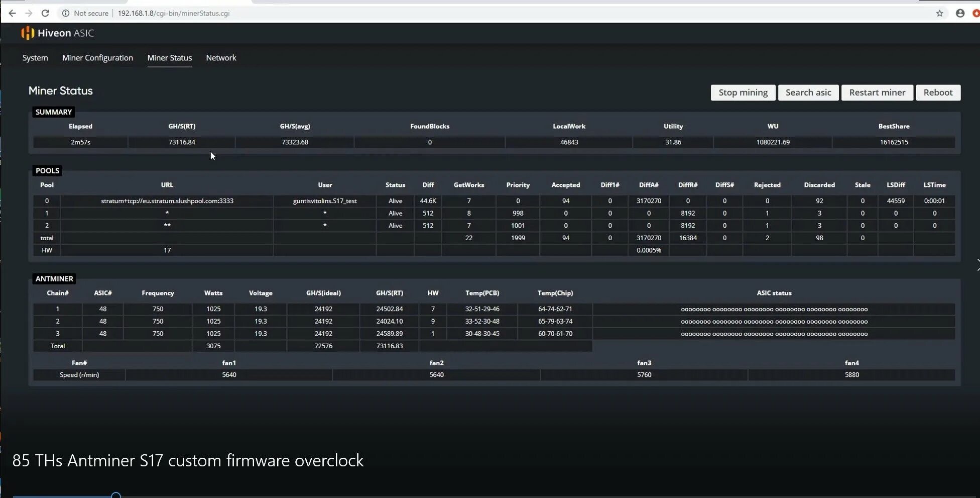The image size is (980, 498).
Task: Click the LSDiff value 44559
Action: (896, 201)
